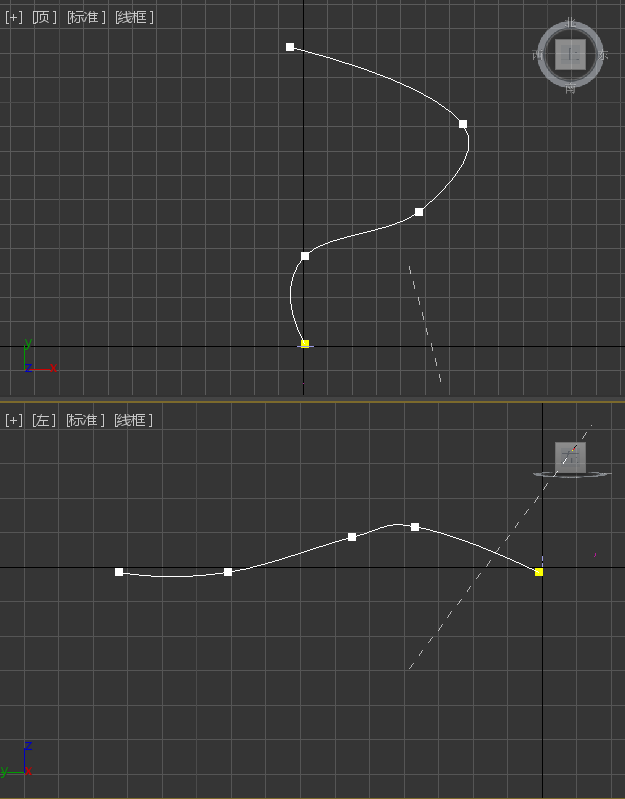Viewport: 625px width, 799px height.
Task: Open the [线框] shading menu in Left viewport
Action: 134,420
